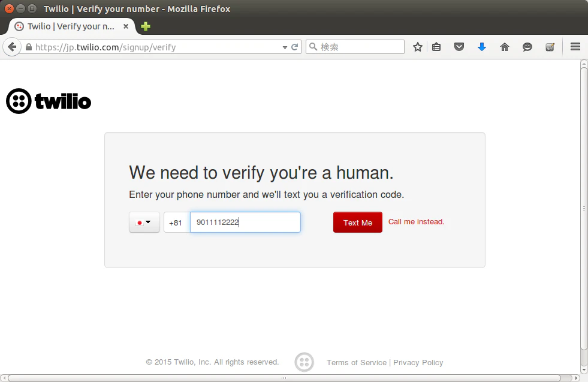Click the footer Twilio circle logo
The width and height of the screenshot is (588, 382).
(x=304, y=362)
